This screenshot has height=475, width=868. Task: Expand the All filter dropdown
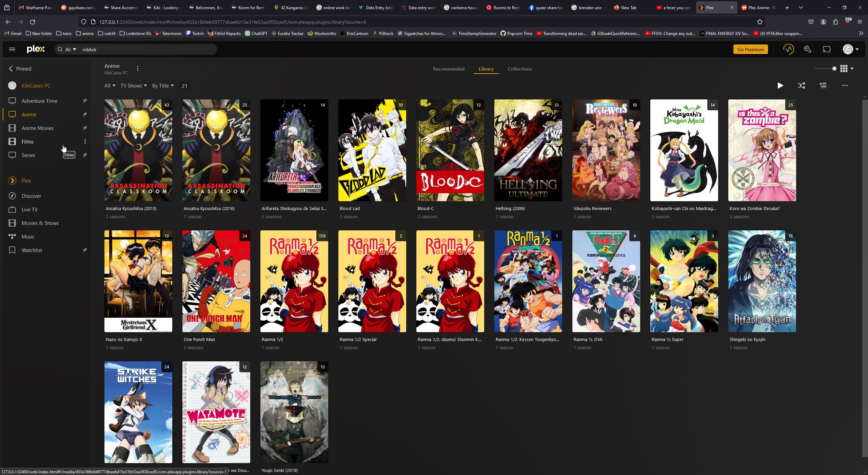(x=110, y=86)
